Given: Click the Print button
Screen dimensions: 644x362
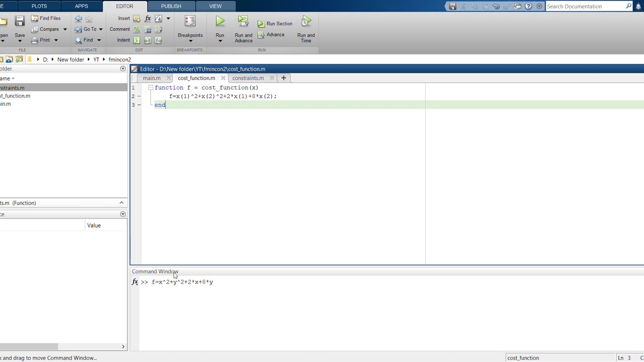Looking at the screenshot, I should click(x=41, y=40).
